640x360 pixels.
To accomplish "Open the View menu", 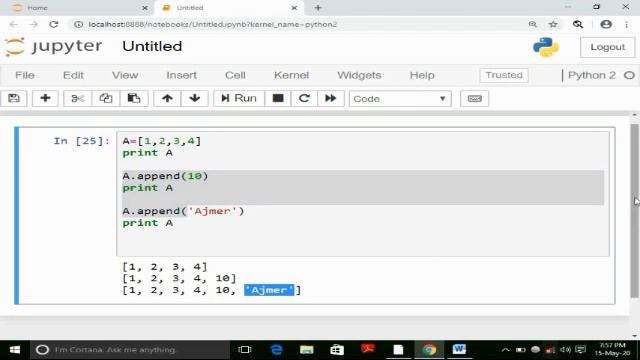I will pos(125,75).
